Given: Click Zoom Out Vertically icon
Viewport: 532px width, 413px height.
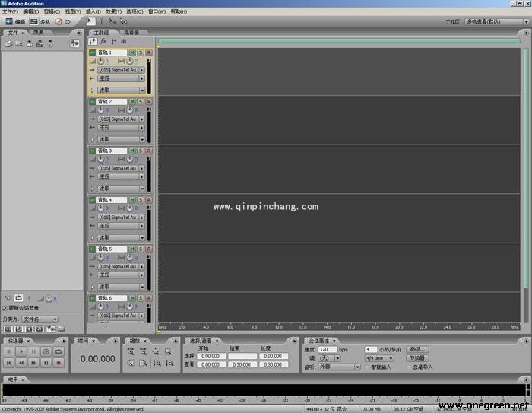Looking at the screenshot, I should click(169, 363).
